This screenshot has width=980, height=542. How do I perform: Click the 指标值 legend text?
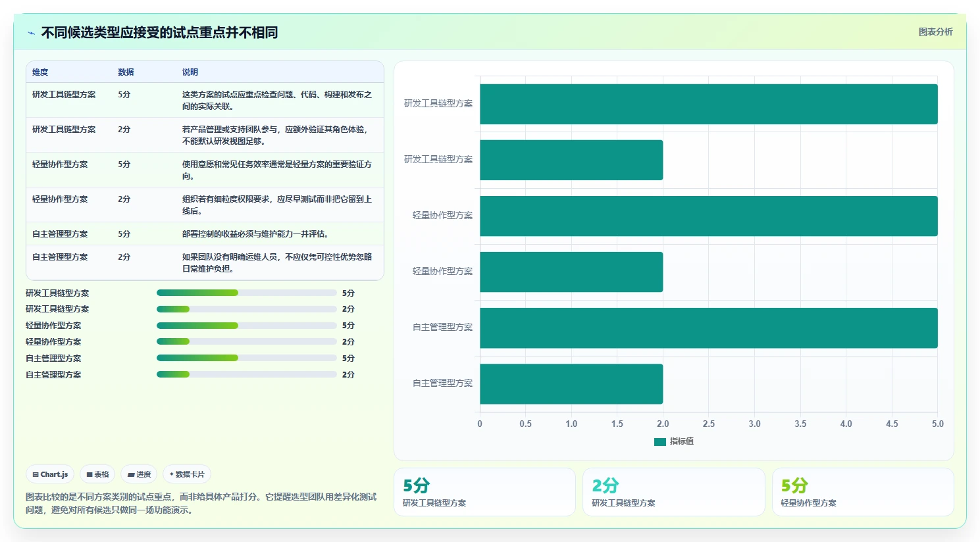tap(682, 441)
